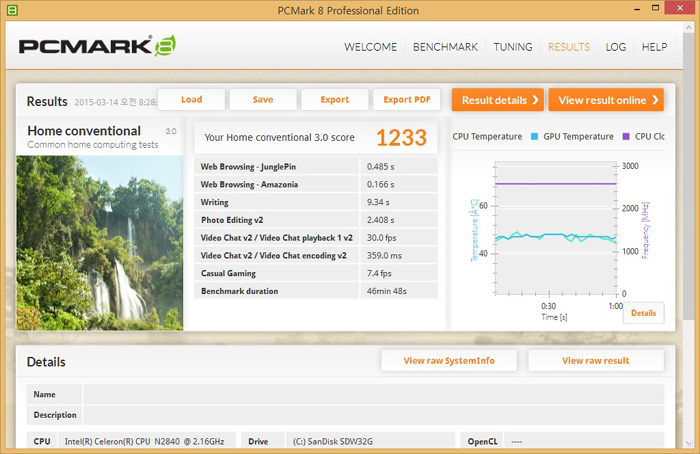Click the 30.0 fps value
The height and width of the screenshot is (454, 700).
pos(381,237)
